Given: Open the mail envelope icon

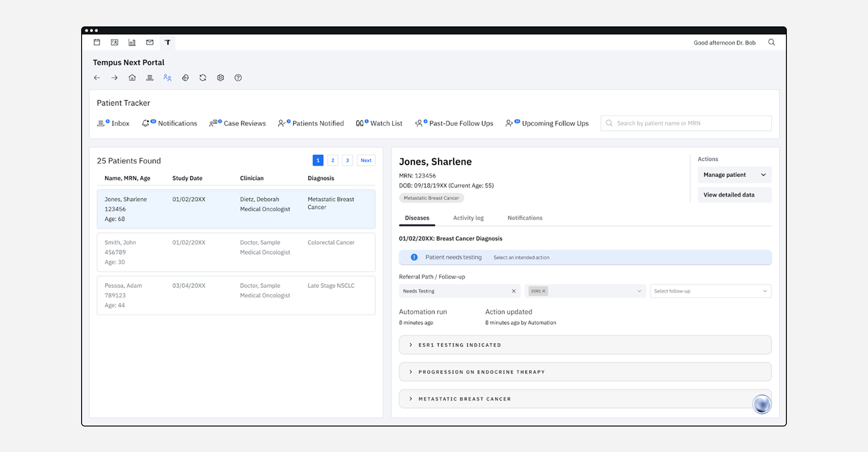Looking at the screenshot, I should (150, 42).
